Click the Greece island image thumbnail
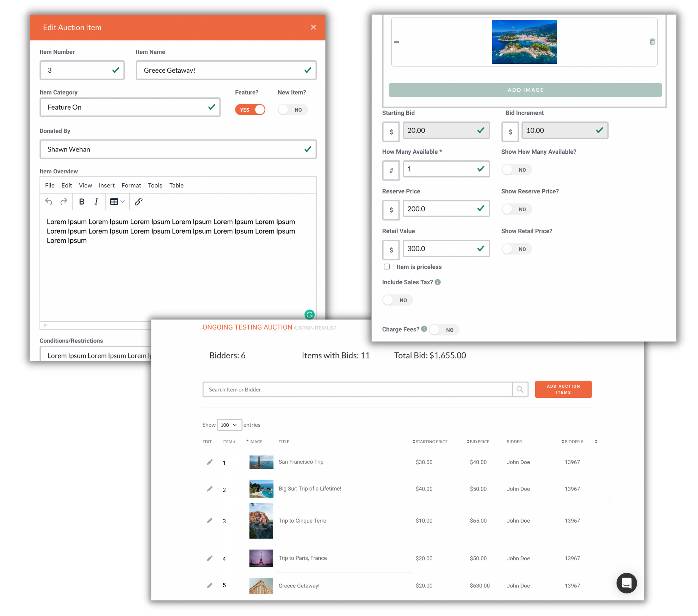 (x=524, y=42)
